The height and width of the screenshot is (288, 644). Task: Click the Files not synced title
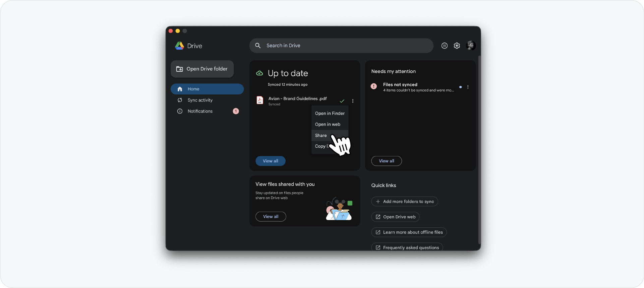pyautogui.click(x=400, y=85)
